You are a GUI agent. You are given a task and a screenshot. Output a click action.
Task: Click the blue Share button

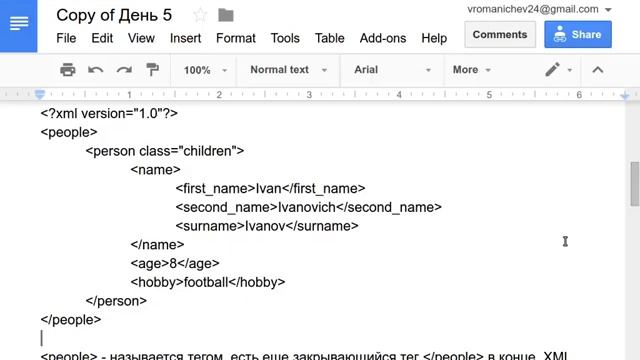click(x=578, y=35)
